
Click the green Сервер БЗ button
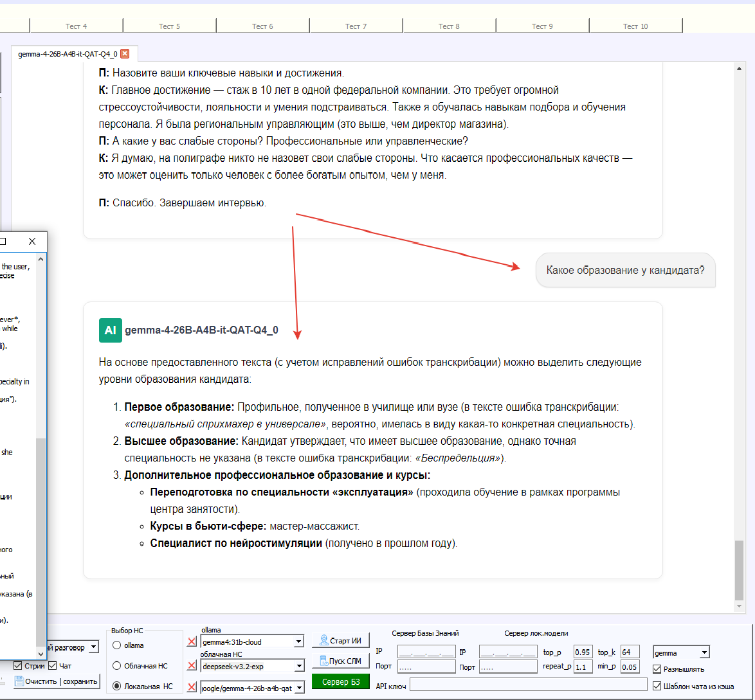(340, 682)
